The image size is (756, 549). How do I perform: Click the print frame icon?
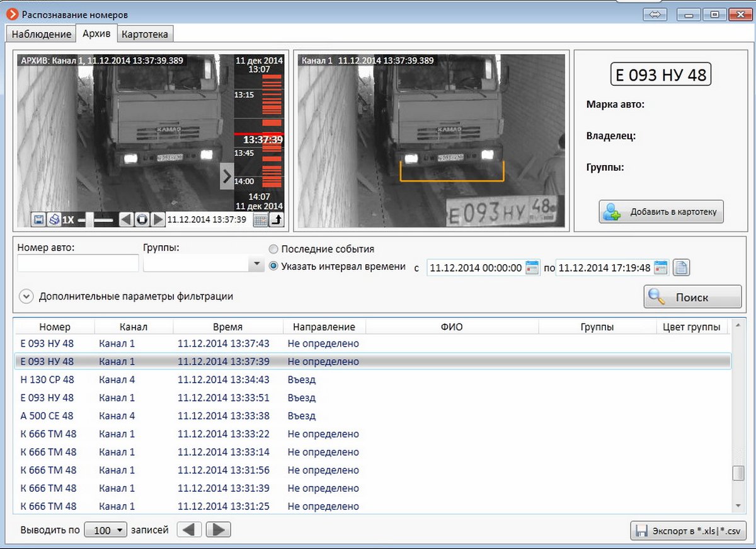54,220
